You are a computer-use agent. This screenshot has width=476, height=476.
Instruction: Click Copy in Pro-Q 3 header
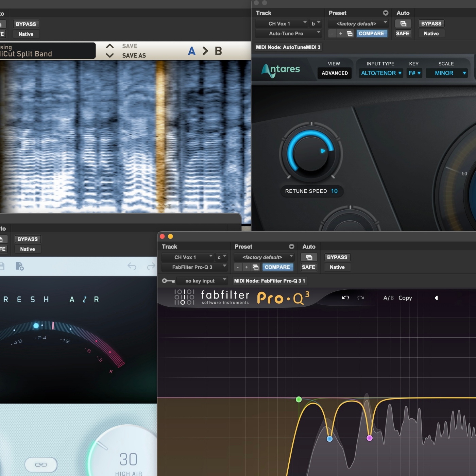click(405, 298)
